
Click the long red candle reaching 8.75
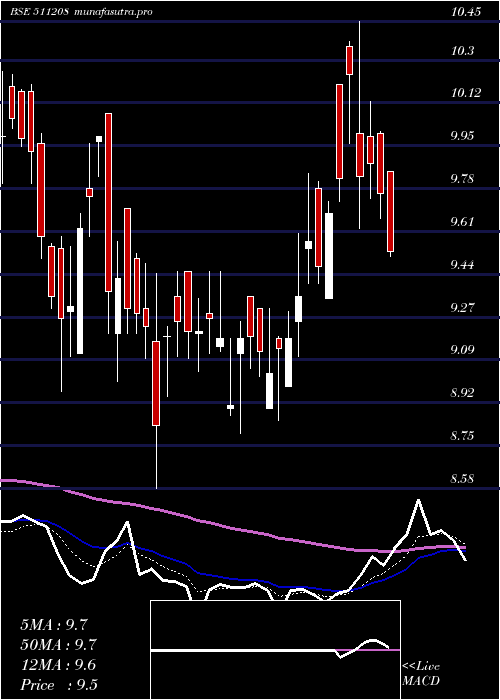tap(156, 383)
